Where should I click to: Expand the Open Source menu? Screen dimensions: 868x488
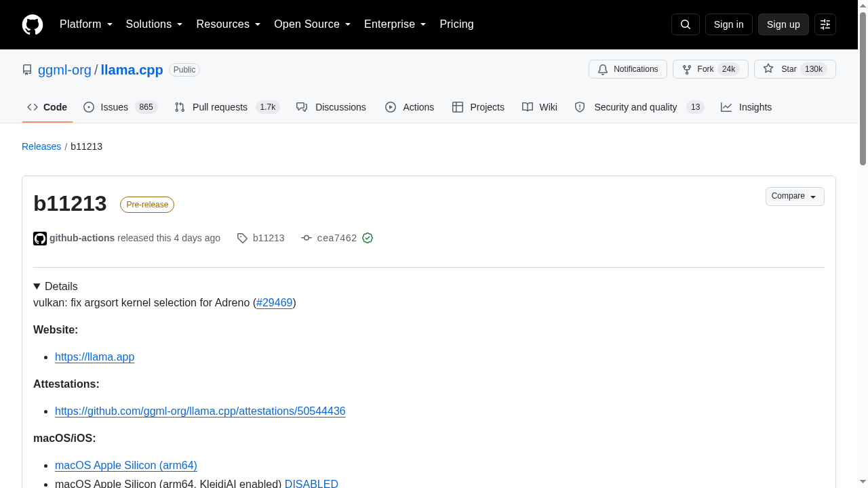pyautogui.click(x=313, y=24)
